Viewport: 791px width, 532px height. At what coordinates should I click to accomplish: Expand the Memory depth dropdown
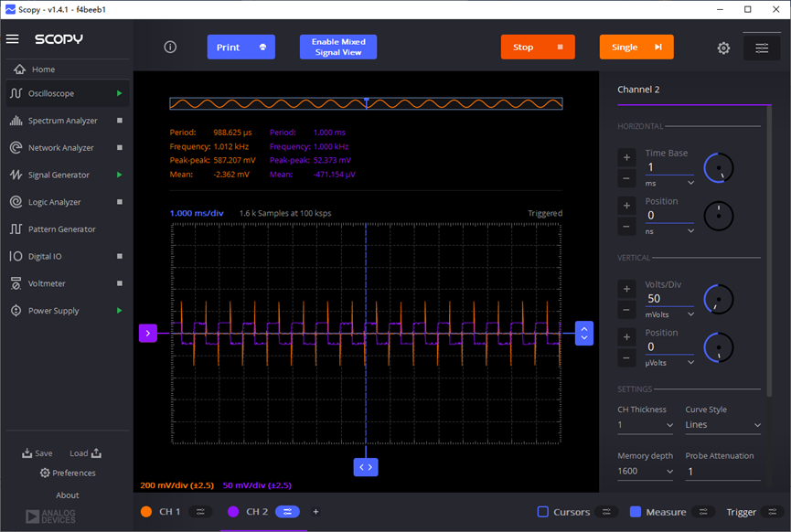click(646, 472)
